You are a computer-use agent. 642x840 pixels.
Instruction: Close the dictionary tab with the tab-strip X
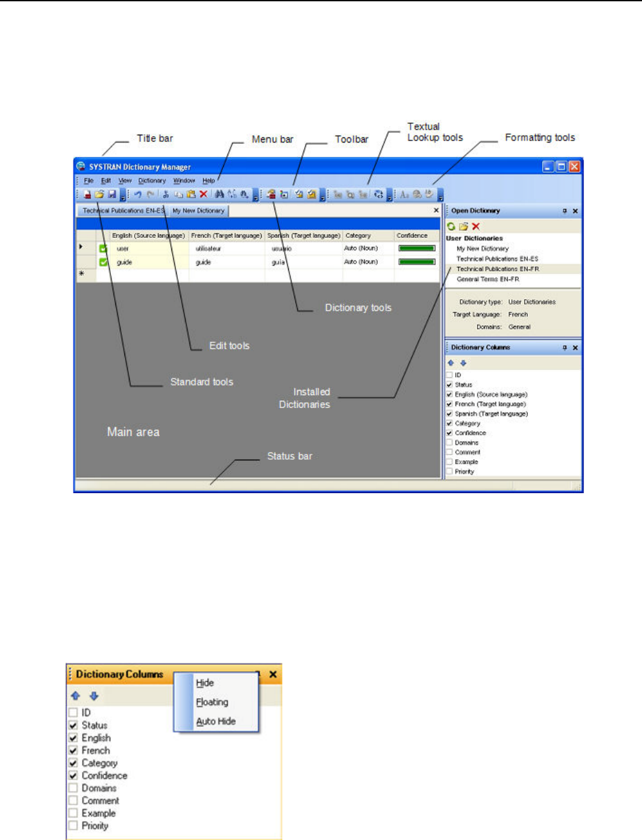436,210
